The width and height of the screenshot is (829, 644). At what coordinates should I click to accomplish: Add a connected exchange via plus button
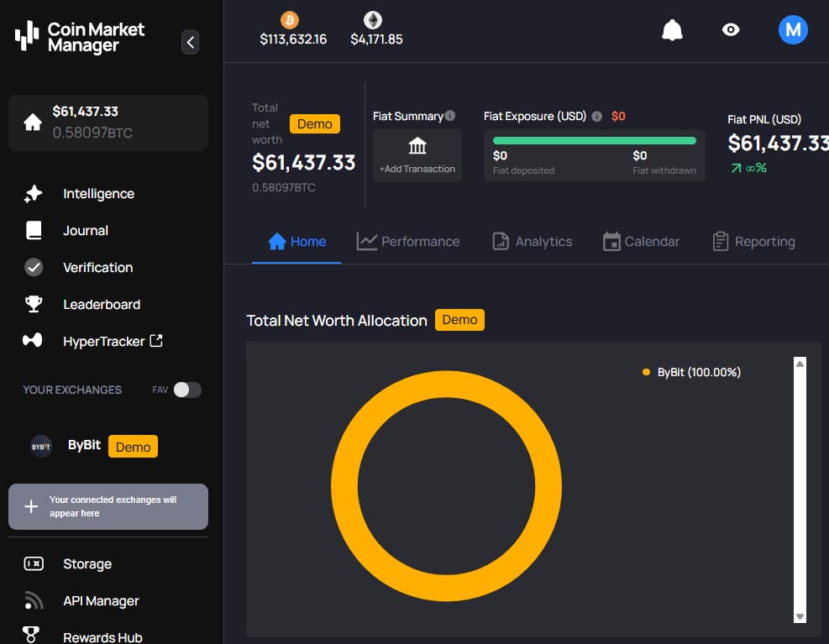(31, 506)
